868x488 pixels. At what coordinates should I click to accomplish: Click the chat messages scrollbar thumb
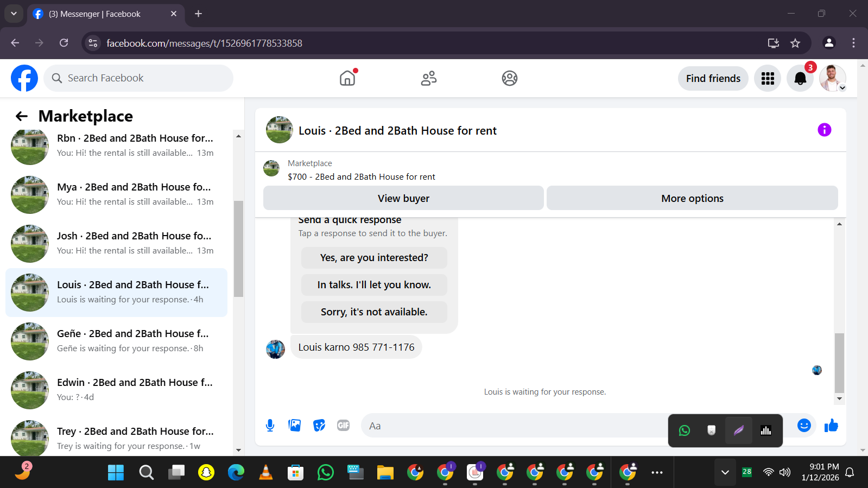(839, 363)
